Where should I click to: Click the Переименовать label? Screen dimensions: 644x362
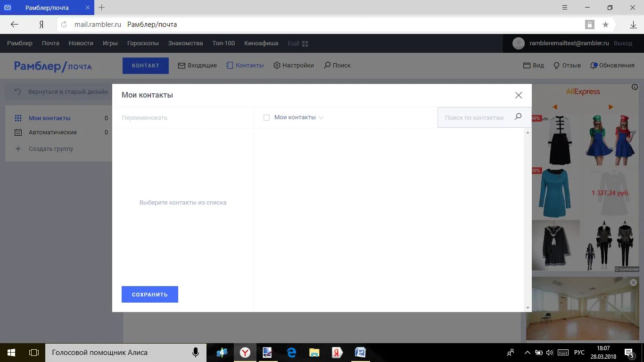tap(144, 117)
